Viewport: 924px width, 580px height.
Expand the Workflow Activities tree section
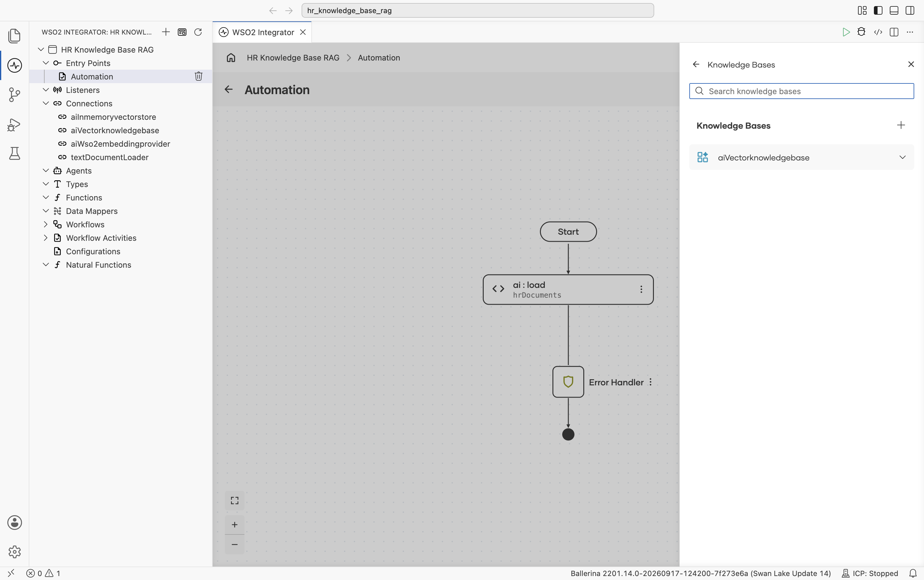[46, 238]
